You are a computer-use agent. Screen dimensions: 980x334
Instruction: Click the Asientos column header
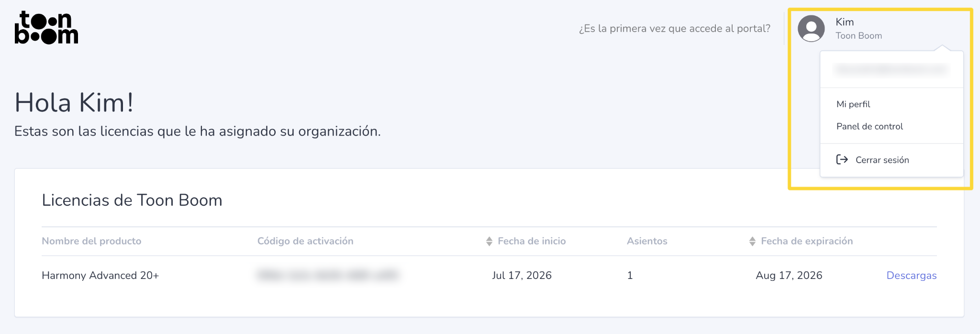(647, 241)
